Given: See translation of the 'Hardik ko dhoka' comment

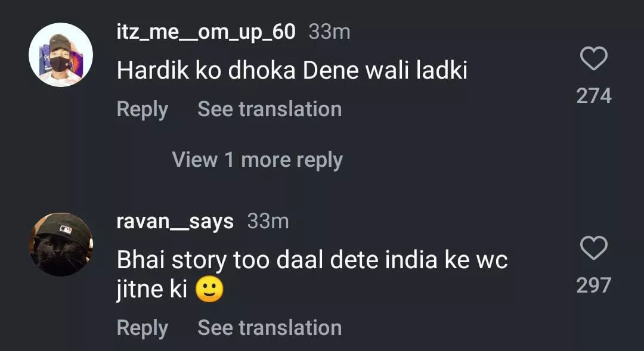Looking at the screenshot, I should [x=270, y=109].
